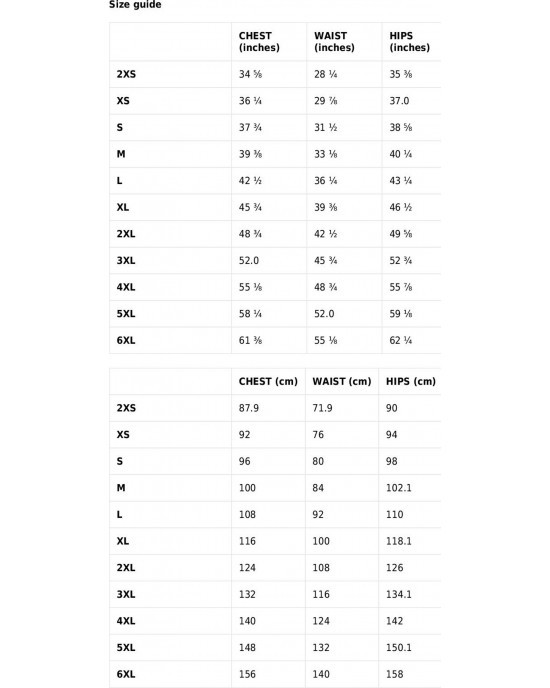550x688 pixels.
Task: Click the Size guide heading
Action: click(x=135, y=4)
